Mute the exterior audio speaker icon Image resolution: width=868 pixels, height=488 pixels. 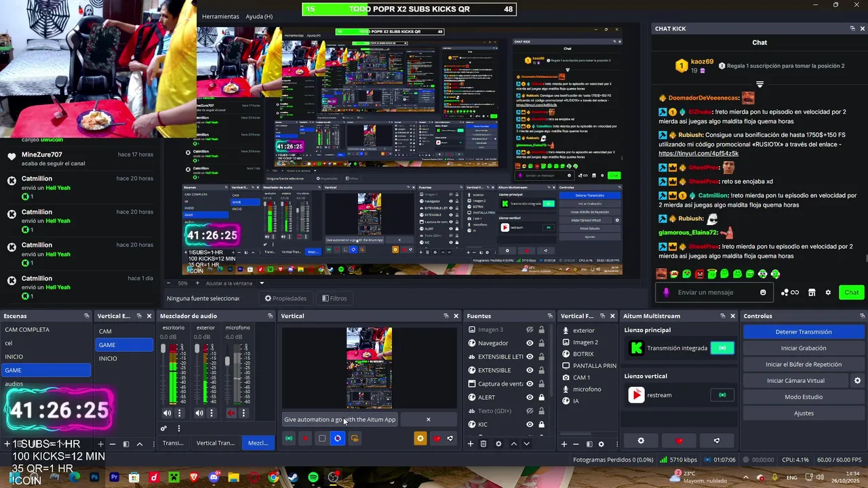[199, 413]
